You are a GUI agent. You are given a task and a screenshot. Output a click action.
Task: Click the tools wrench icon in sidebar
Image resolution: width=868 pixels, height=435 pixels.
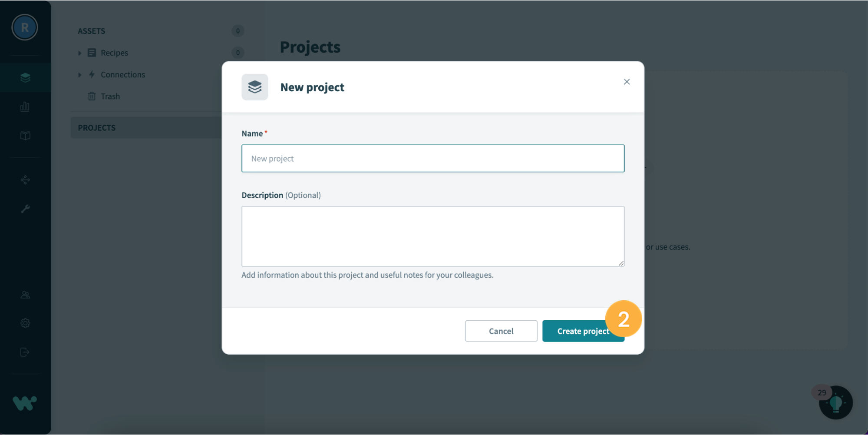(25, 209)
